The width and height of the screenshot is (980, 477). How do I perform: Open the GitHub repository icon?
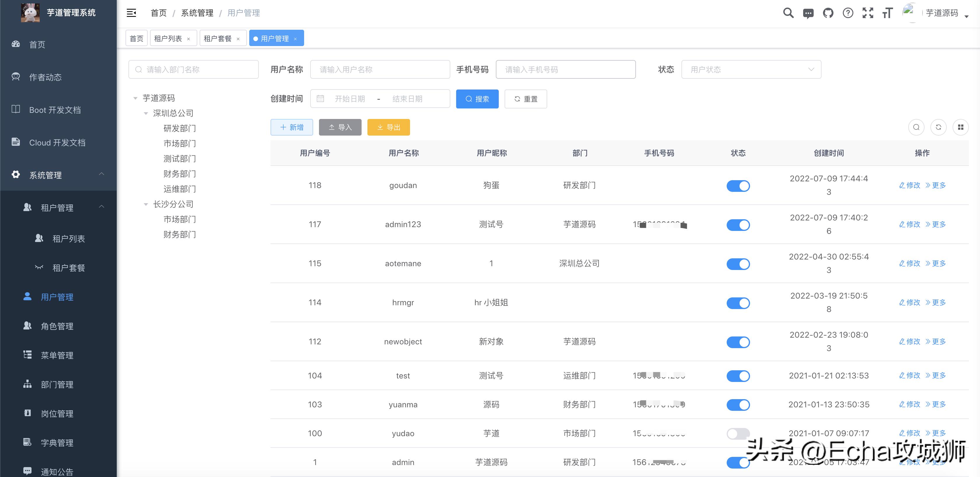(x=828, y=13)
